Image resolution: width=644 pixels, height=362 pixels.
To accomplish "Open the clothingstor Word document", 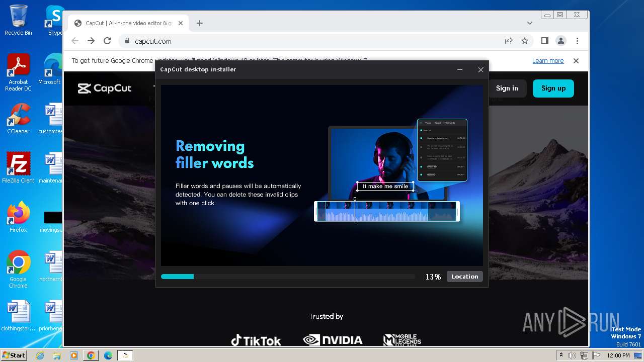I will 18,316.
